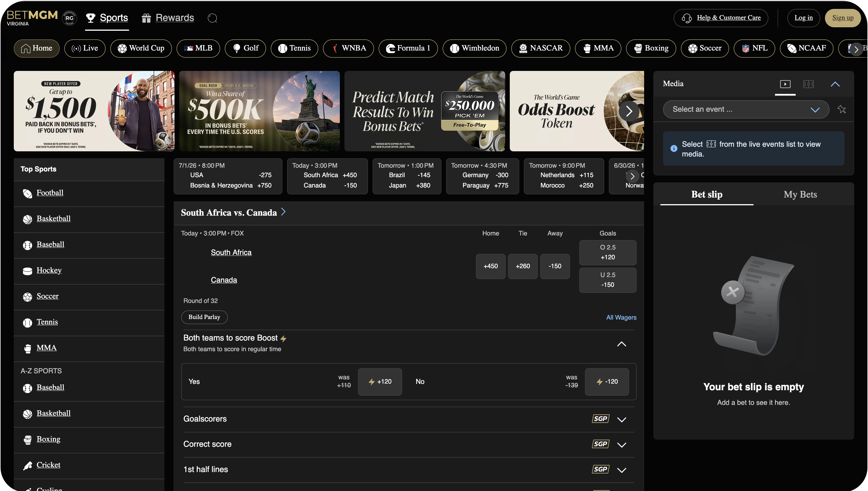Click the Boxing glove icon in A-Z Sports
The width and height of the screenshot is (868, 491).
(x=27, y=440)
